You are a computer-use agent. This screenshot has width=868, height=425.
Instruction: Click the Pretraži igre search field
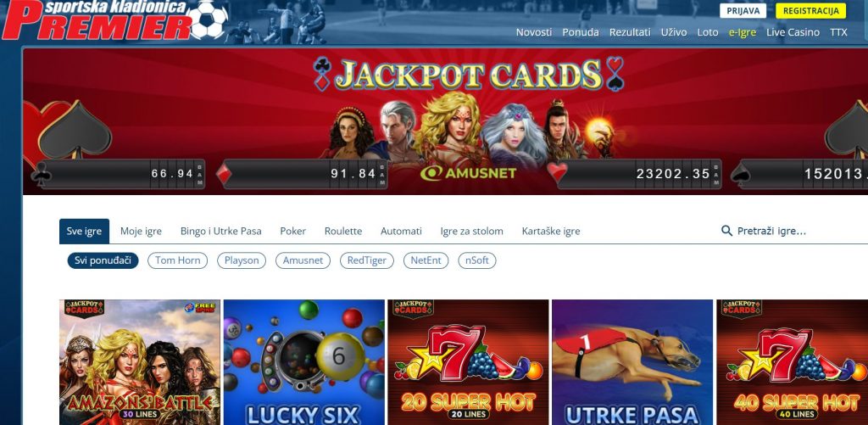point(793,231)
